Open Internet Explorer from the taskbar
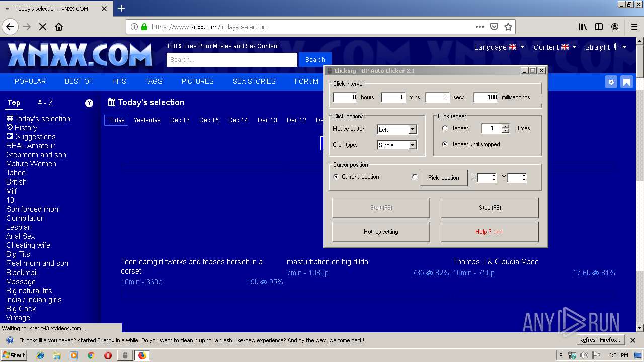The width and height of the screenshot is (644, 362). 40,355
